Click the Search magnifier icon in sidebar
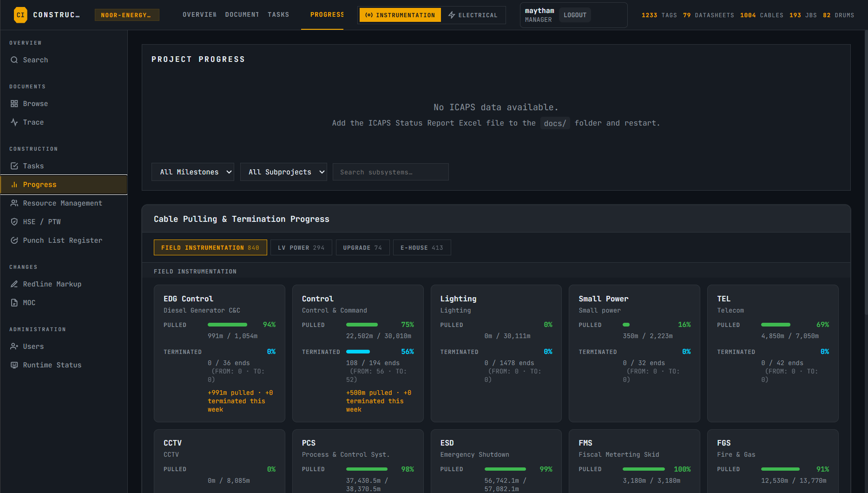The height and width of the screenshot is (493, 868). [x=14, y=60]
